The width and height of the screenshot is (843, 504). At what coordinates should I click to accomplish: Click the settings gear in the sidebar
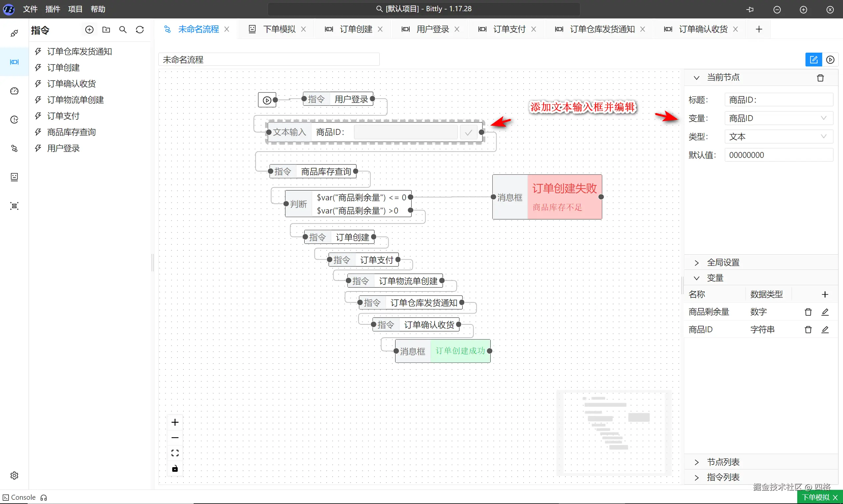click(x=14, y=475)
